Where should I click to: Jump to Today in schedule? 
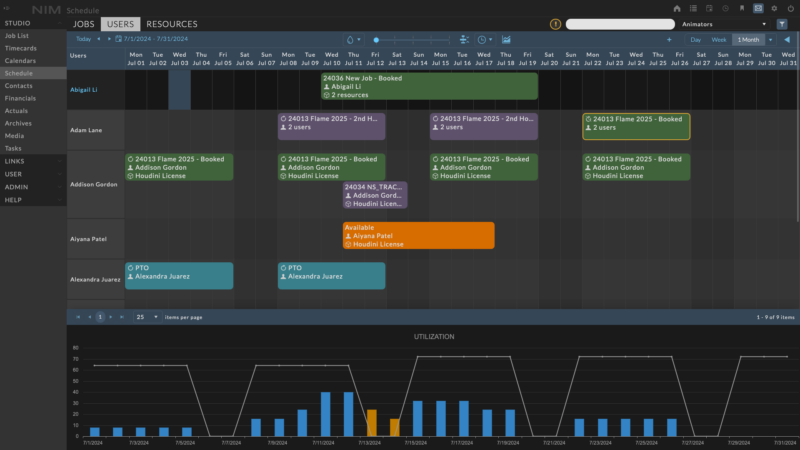[x=83, y=39]
